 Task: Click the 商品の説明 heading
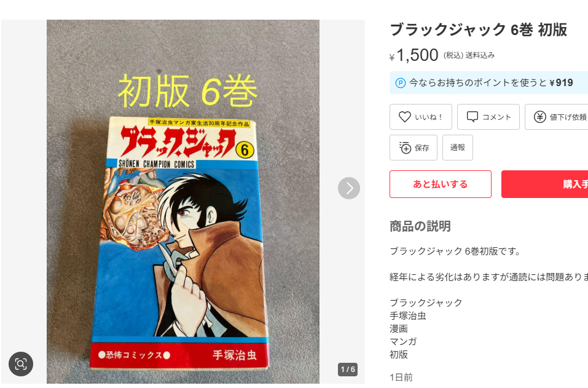coord(420,226)
